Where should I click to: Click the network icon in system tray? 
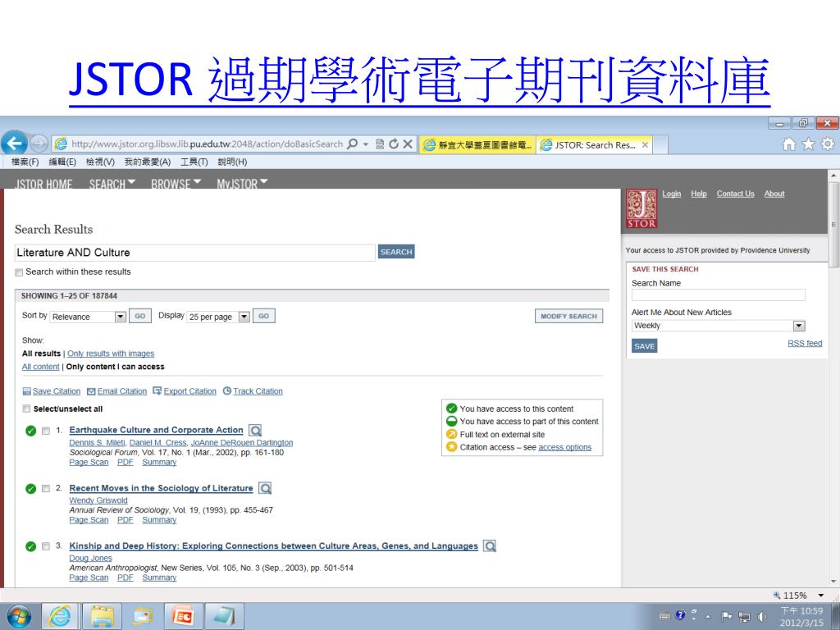(x=744, y=617)
